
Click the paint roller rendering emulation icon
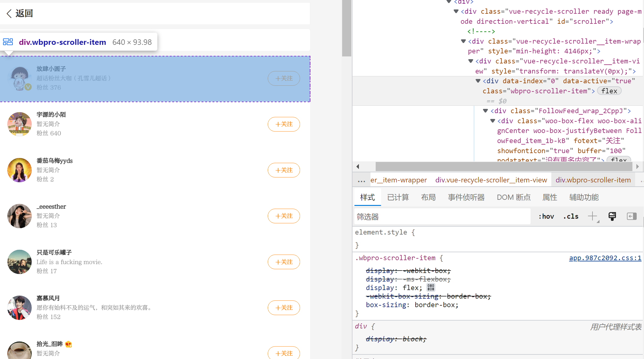(x=612, y=216)
